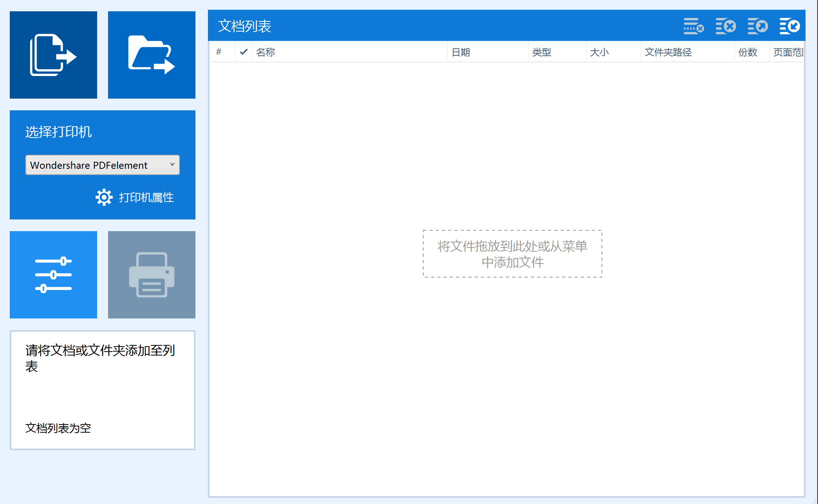The height and width of the screenshot is (504, 818).
Task: Click import list arrow icon
Action: 790,26
